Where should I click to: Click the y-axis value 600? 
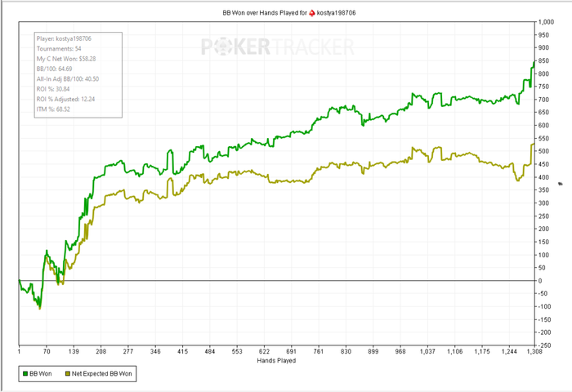(x=543, y=126)
